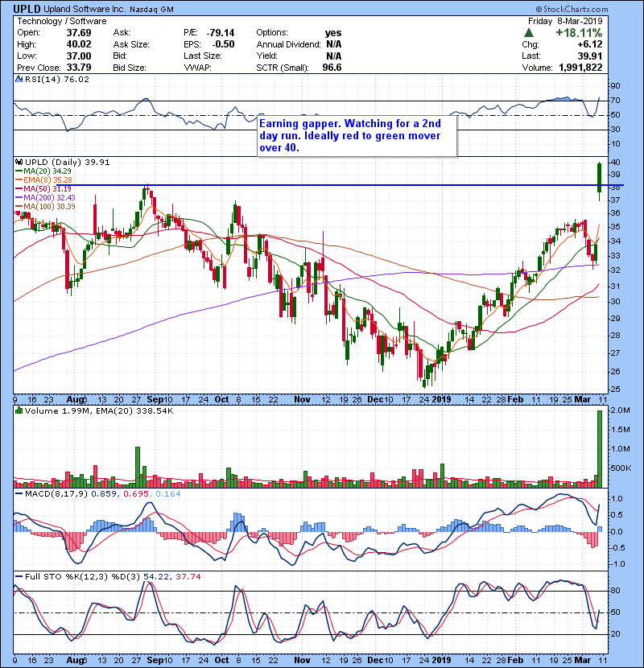Click the Nasdaq GM exchange label
The width and height of the screenshot is (644, 668).
pos(151,10)
